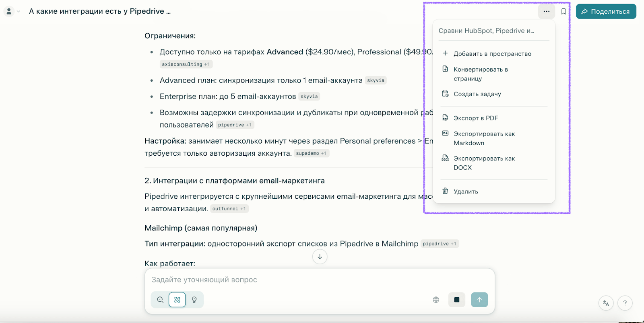Open the outfunnel +1 citation chip
Image resolution: width=644 pixels, height=323 pixels.
pyautogui.click(x=229, y=209)
